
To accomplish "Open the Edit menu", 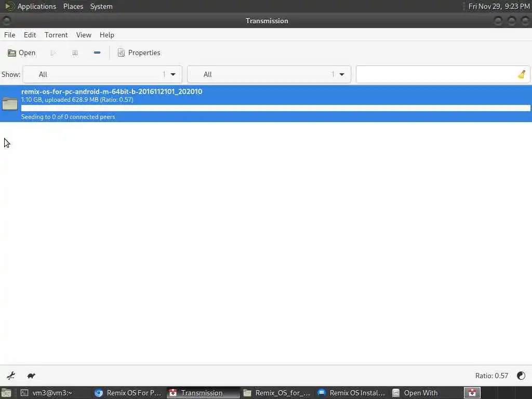I will tap(30, 35).
